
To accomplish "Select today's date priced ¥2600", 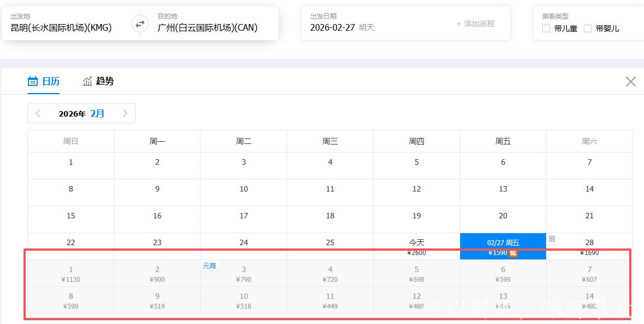I will point(416,246).
